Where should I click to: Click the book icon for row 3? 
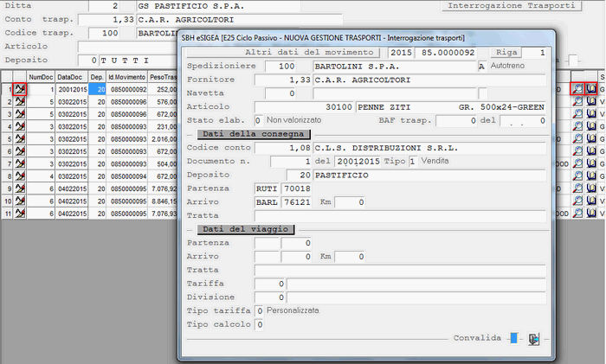591,114
